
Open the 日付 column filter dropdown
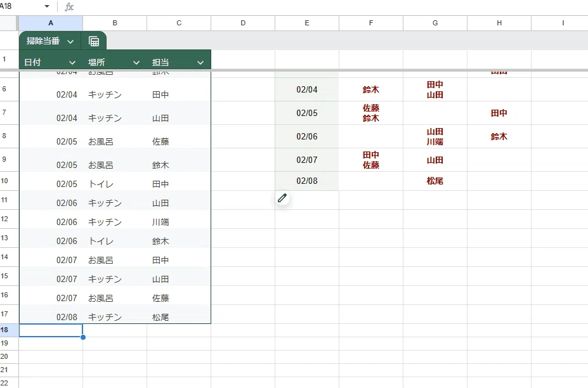pyautogui.click(x=72, y=63)
